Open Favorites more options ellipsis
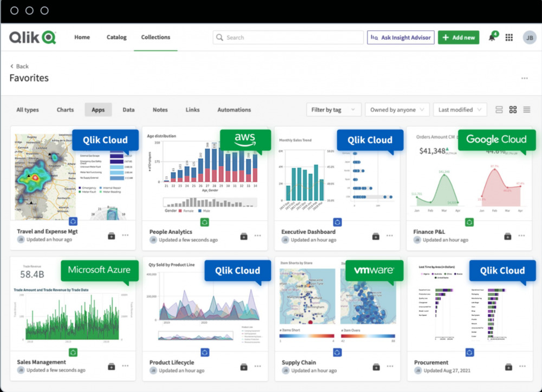This screenshot has height=392, width=542. click(524, 79)
